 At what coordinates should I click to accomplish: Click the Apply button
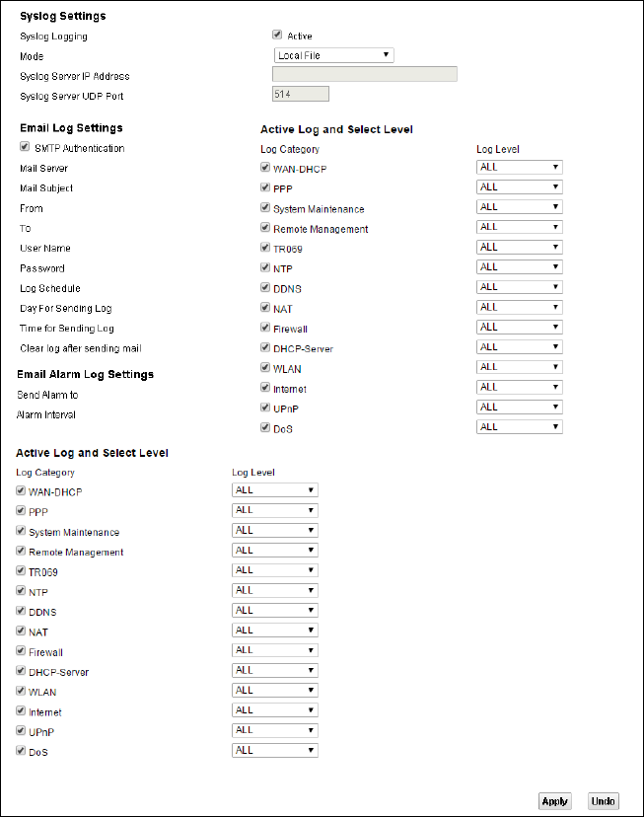555,801
